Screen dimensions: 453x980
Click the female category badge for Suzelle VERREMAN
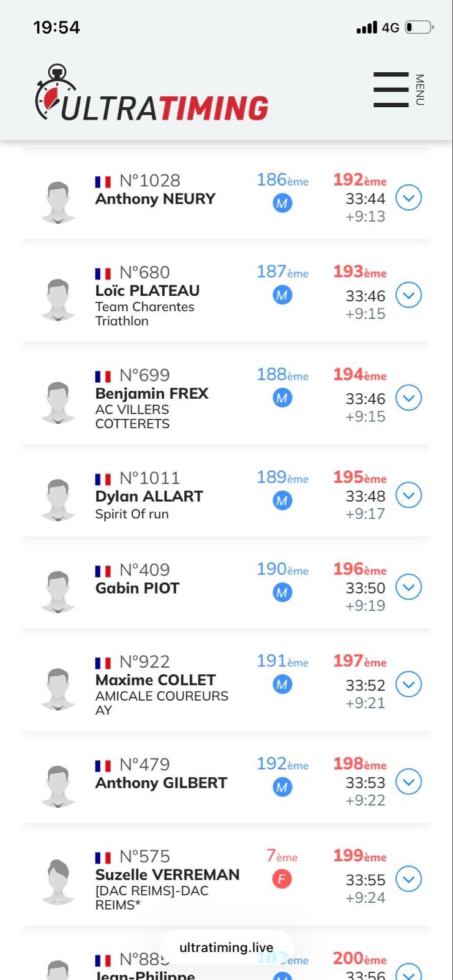click(x=282, y=880)
